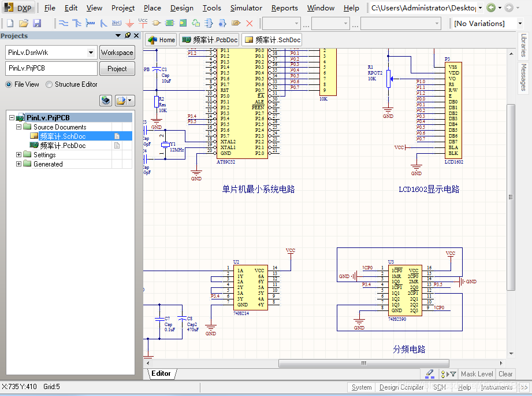
Task: Select the Place Wire tool
Action: (x=64, y=24)
